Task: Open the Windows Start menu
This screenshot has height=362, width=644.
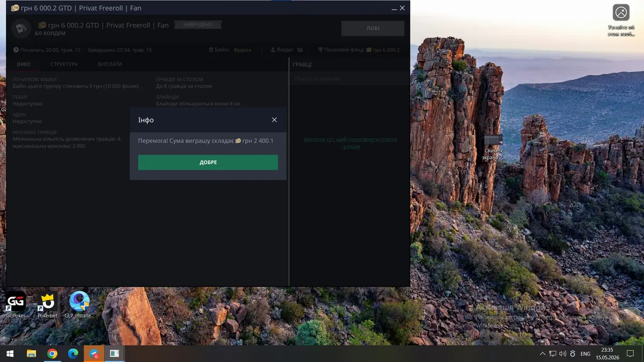Action: pos(10,354)
